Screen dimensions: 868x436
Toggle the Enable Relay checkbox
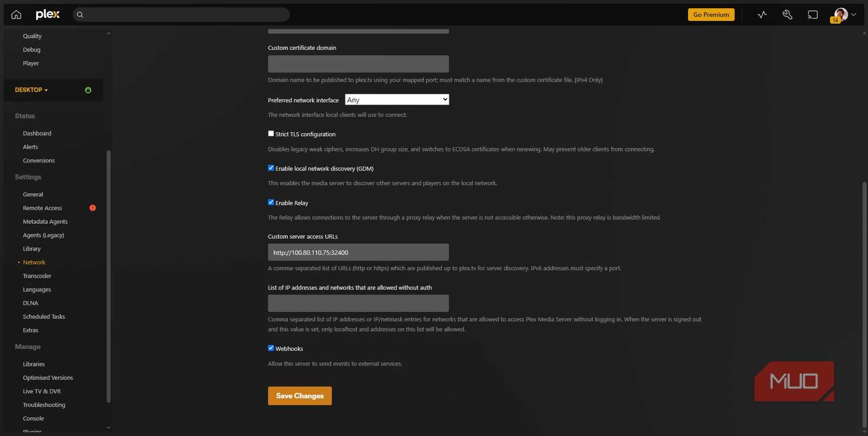tap(271, 202)
